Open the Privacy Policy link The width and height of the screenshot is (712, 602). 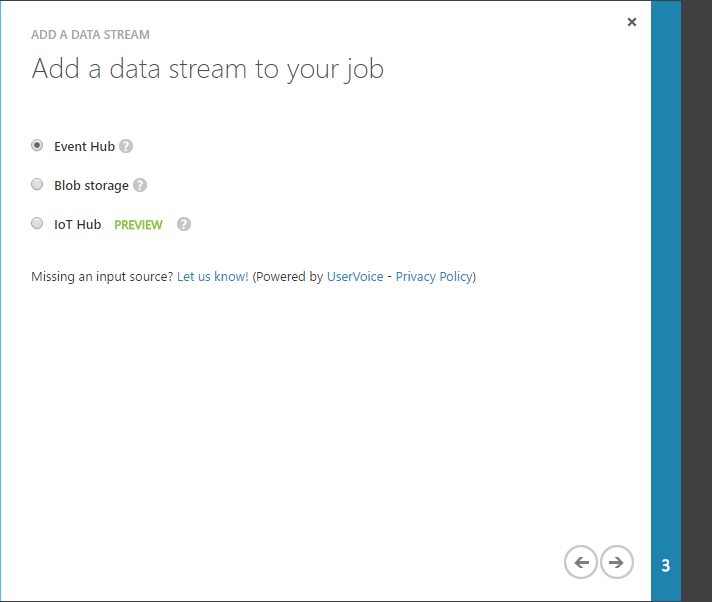[435, 276]
